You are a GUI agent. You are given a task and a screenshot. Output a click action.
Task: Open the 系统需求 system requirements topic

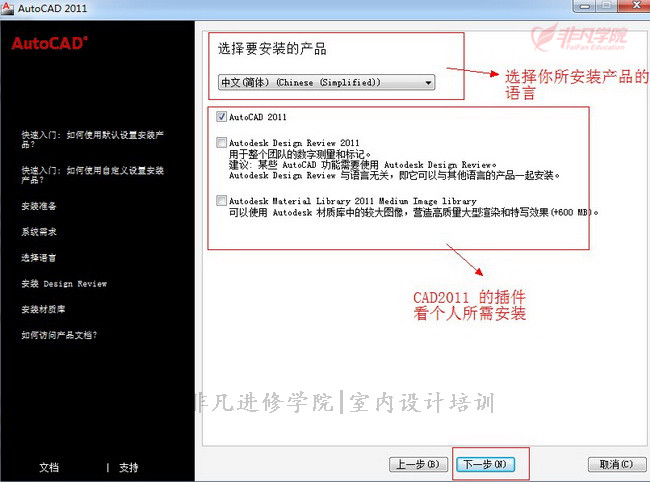pos(39,232)
